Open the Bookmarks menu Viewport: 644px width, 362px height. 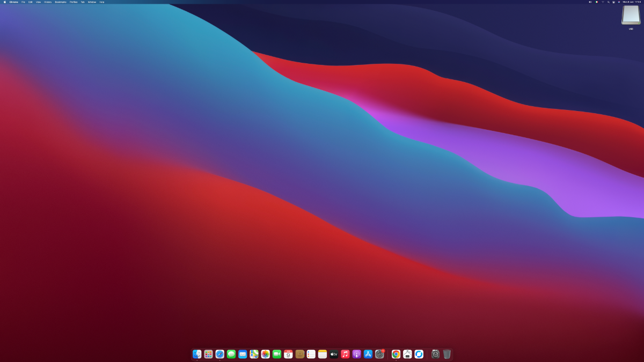61,2
